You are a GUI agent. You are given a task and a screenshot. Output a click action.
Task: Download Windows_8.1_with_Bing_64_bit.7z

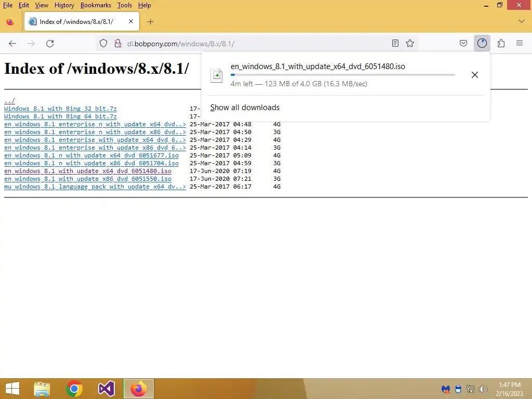pos(60,116)
